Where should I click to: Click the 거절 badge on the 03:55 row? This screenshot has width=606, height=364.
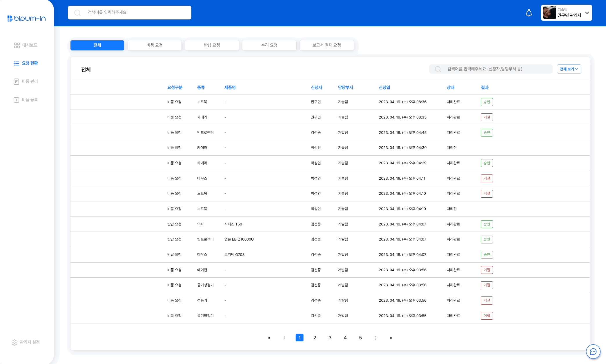[487, 316]
